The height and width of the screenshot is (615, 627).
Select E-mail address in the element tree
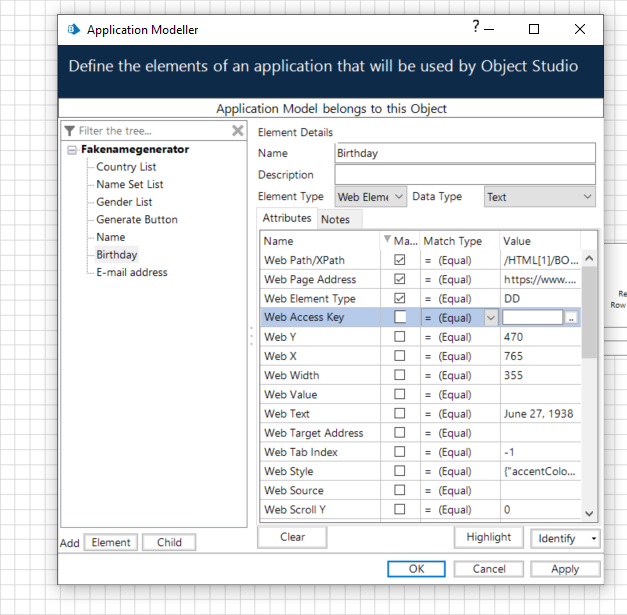point(131,272)
